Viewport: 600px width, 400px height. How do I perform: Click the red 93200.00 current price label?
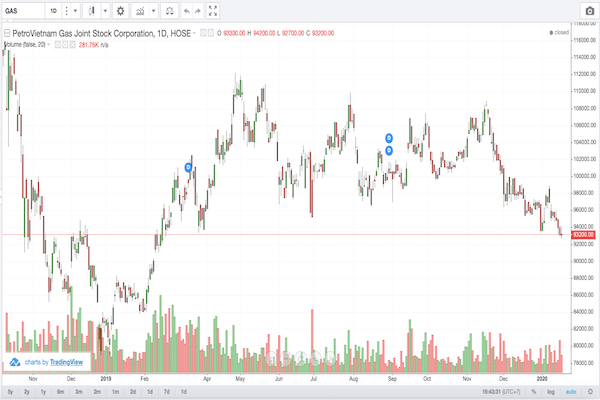pyautogui.click(x=583, y=235)
